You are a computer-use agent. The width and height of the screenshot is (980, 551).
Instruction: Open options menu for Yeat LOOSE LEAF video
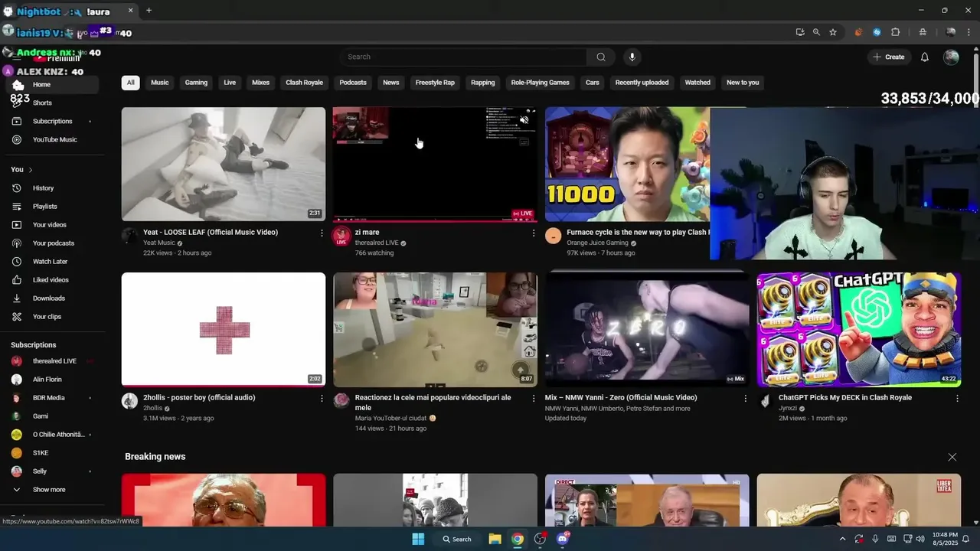pos(322,233)
